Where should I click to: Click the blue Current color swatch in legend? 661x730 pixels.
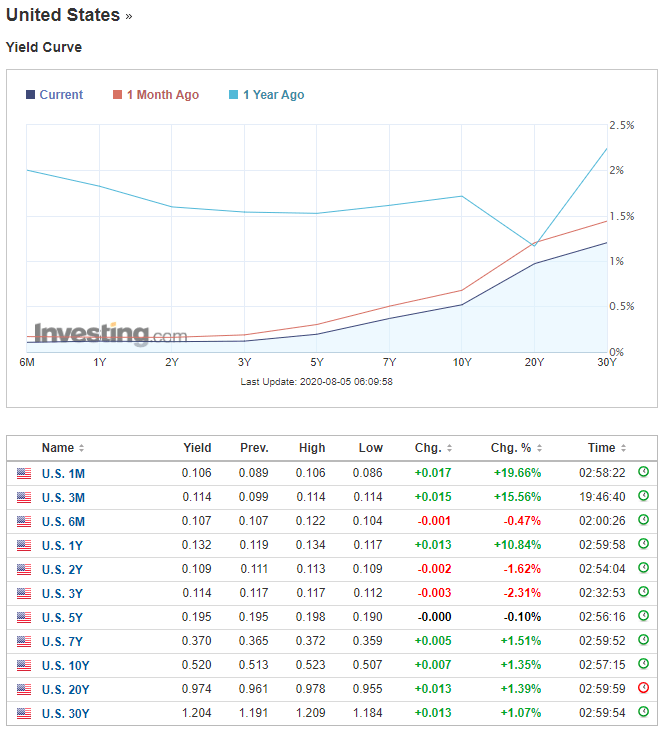30,95
